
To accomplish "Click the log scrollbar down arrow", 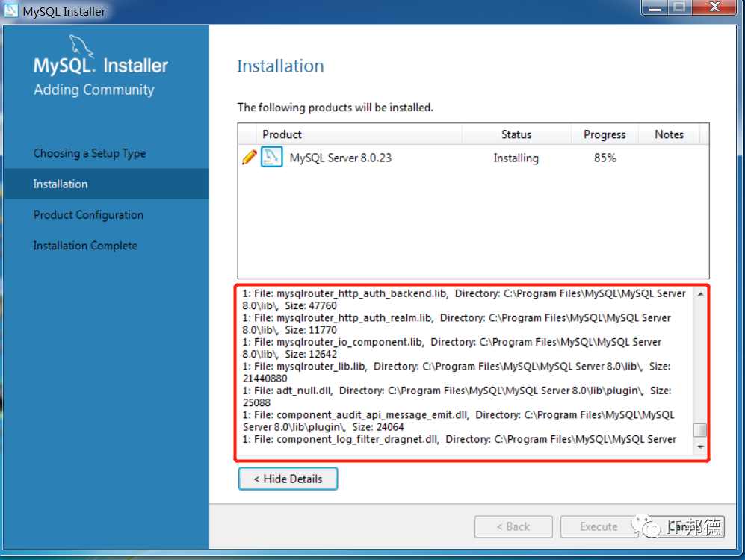I will (700, 447).
